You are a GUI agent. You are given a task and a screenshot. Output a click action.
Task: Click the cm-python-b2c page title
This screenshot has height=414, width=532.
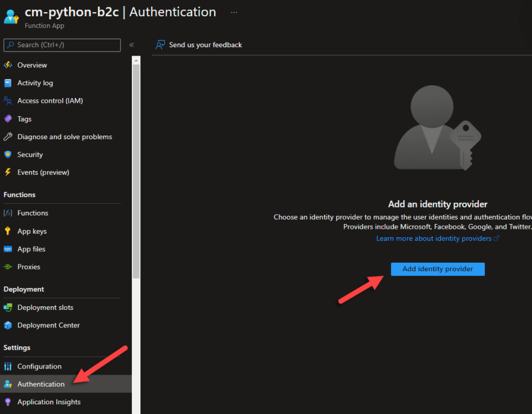[x=71, y=12]
